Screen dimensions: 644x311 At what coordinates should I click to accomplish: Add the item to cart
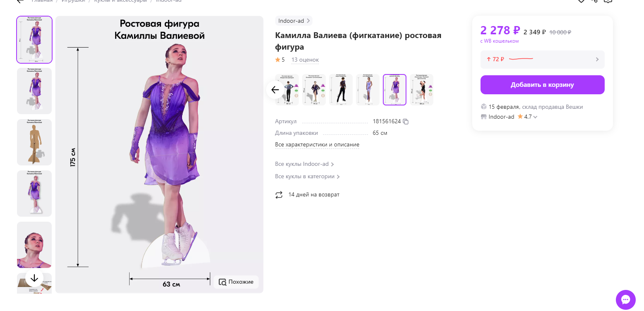[x=542, y=85]
